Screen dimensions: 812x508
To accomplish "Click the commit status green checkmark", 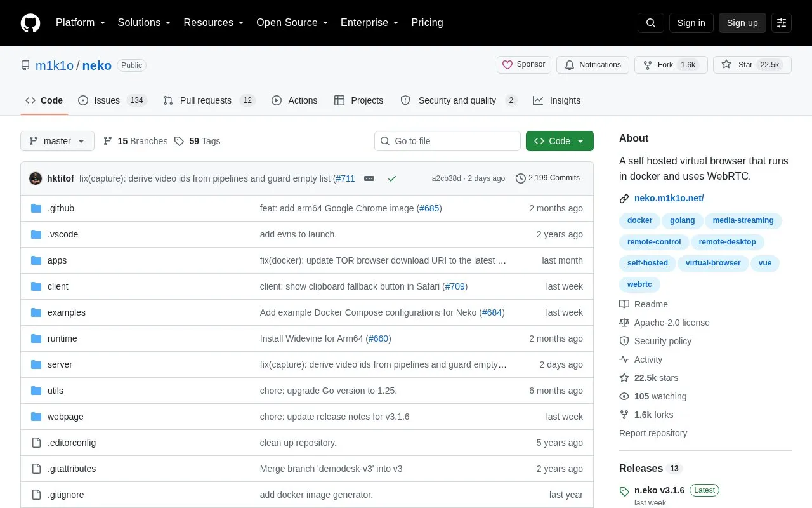I will click(392, 178).
